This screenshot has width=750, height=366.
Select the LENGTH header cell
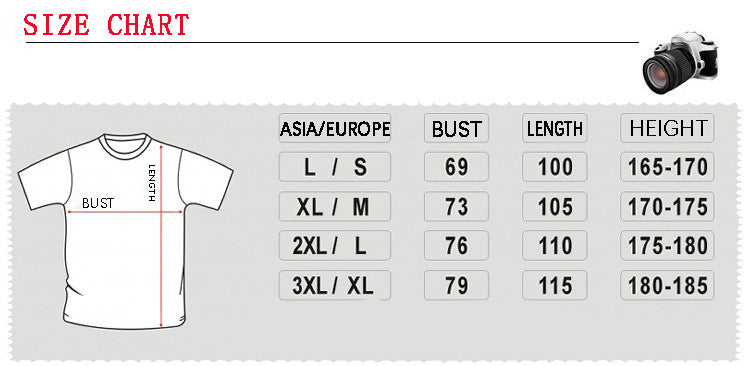tap(555, 128)
